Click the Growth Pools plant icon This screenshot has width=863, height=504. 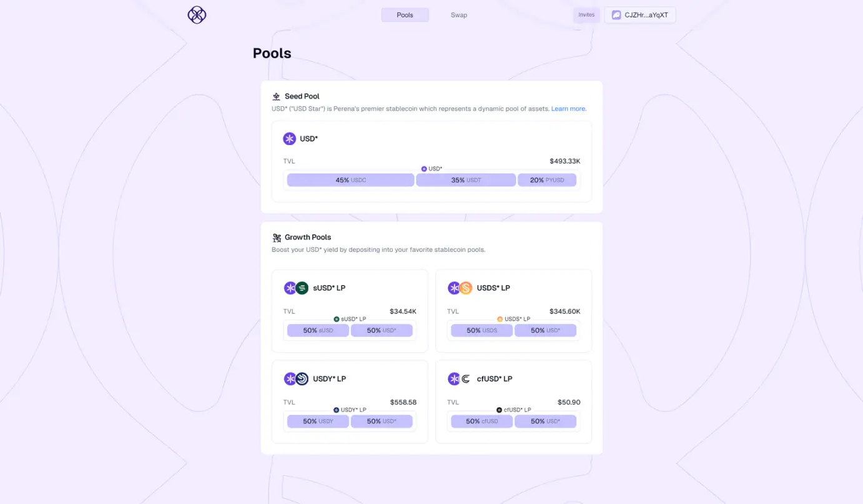pos(277,237)
